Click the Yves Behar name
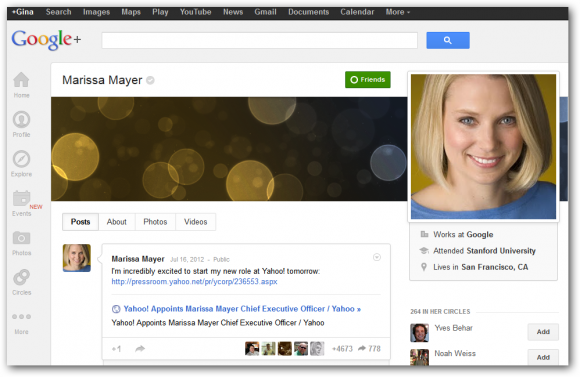 point(453,328)
